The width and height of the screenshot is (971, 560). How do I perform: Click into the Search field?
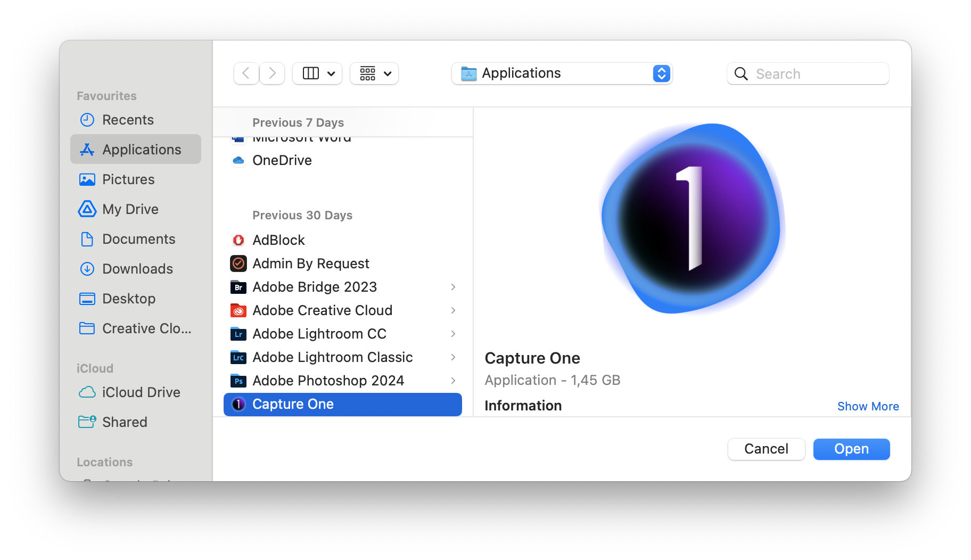click(808, 74)
